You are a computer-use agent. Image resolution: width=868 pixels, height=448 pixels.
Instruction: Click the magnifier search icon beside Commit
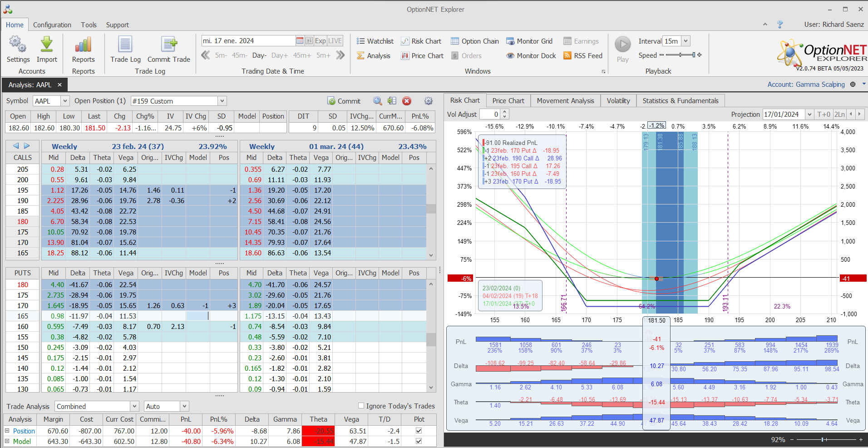[x=377, y=101]
